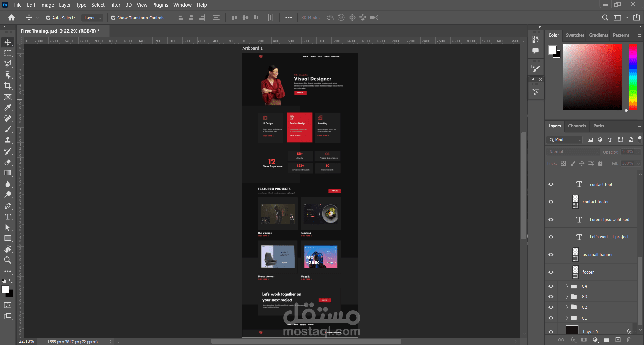The width and height of the screenshot is (644, 345).
Task: Select the Rectangular Marquee tool
Action: coord(8,53)
